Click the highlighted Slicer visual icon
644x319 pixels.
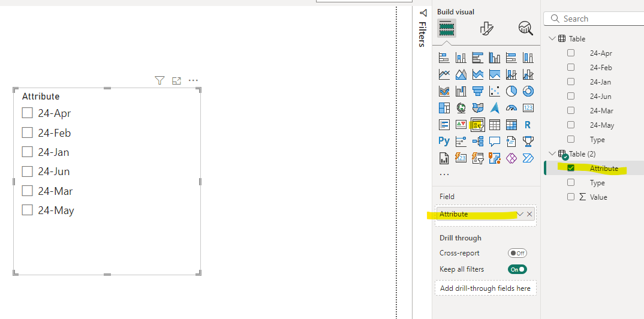[x=478, y=124]
